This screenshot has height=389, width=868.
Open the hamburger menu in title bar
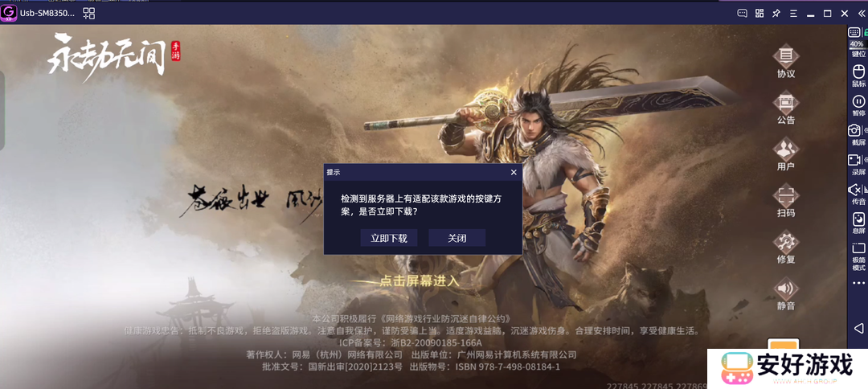click(x=794, y=14)
